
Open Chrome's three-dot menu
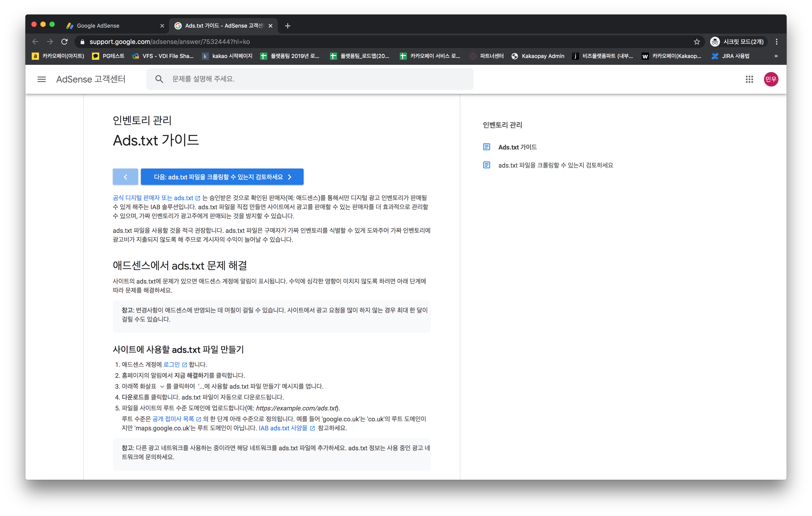click(776, 42)
